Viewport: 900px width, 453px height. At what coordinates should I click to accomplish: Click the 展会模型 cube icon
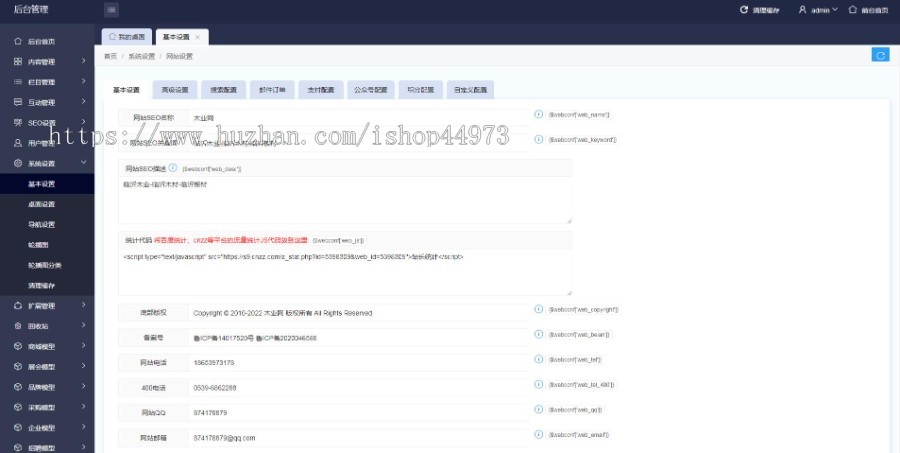click(x=18, y=366)
